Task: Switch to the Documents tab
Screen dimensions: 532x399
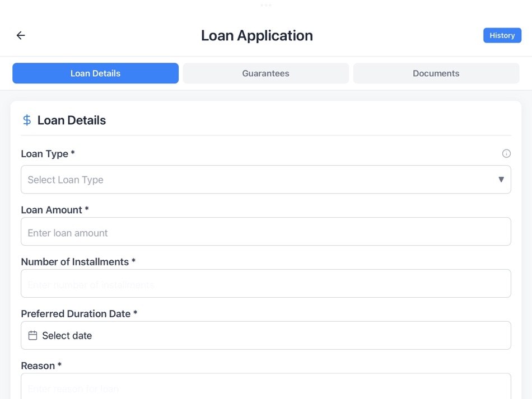Action: pos(436,73)
